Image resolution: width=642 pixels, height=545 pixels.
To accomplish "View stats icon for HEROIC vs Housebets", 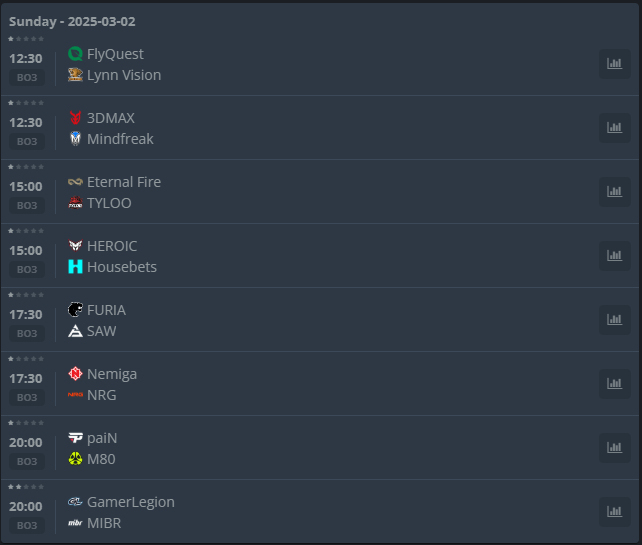I will coord(614,256).
